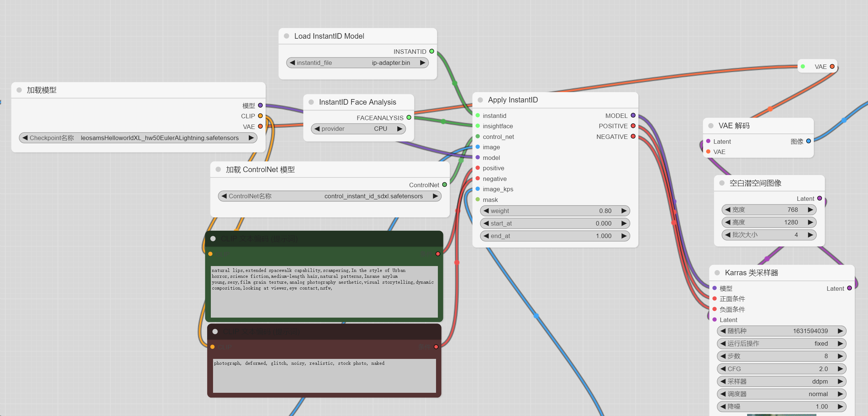Toggle collapse dot on Karras sampler node
868x416 pixels.
[717, 273]
